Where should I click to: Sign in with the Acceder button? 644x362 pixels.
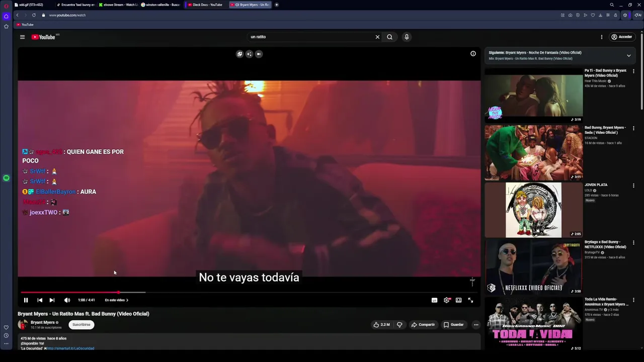point(621,37)
